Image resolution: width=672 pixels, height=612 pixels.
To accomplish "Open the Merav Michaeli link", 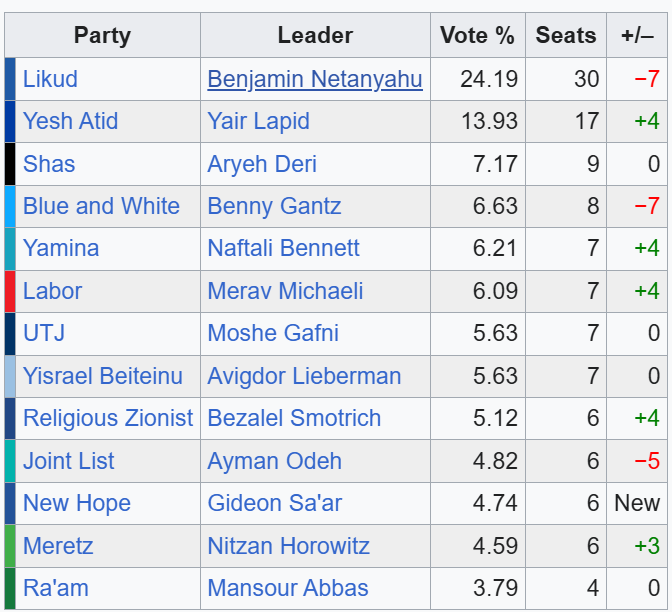I will coord(285,291).
